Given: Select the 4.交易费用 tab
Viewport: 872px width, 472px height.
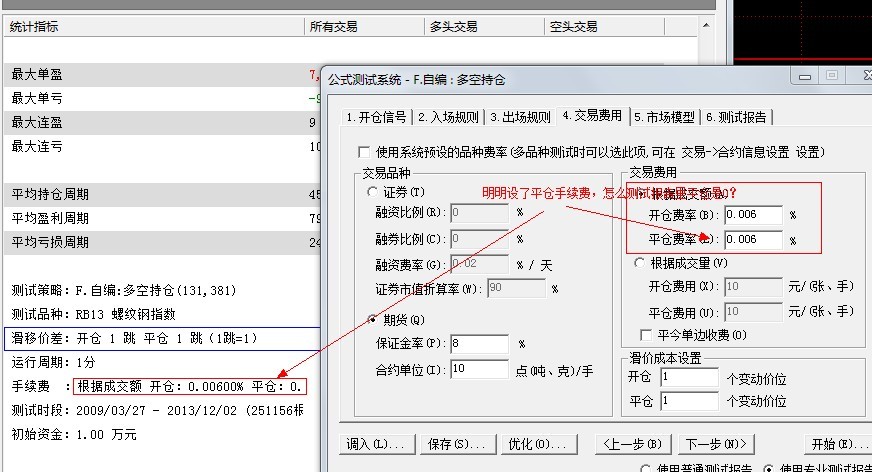Looking at the screenshot, I should pyautogui.click(x=592, y=116).
